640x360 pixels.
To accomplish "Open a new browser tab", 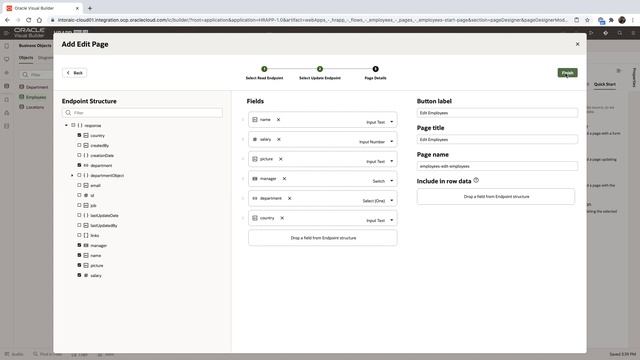I will point(90,8).
